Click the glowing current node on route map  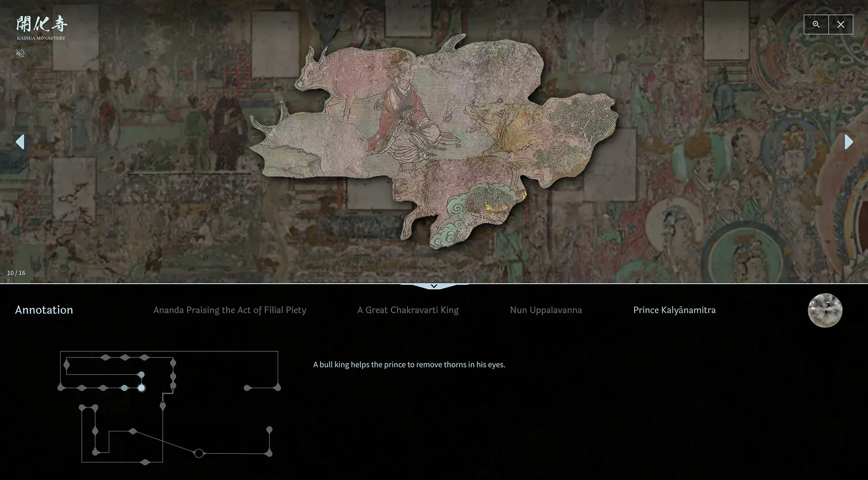141,388
